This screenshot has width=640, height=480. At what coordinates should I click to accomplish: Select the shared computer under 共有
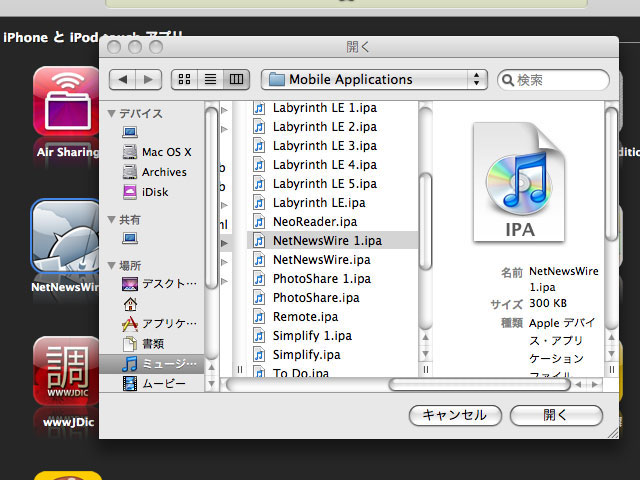[130, 238]
